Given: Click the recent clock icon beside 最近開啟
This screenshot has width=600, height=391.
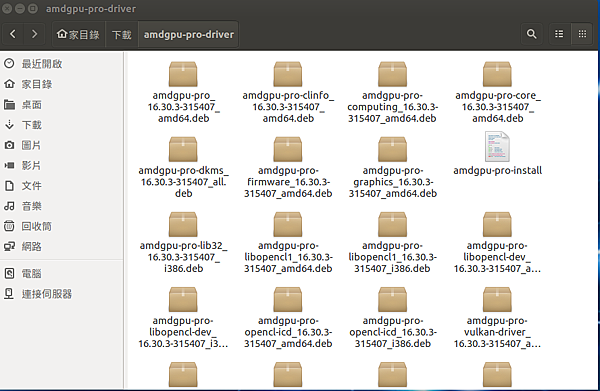Looking at the screenshot, I should coord(9,64).
